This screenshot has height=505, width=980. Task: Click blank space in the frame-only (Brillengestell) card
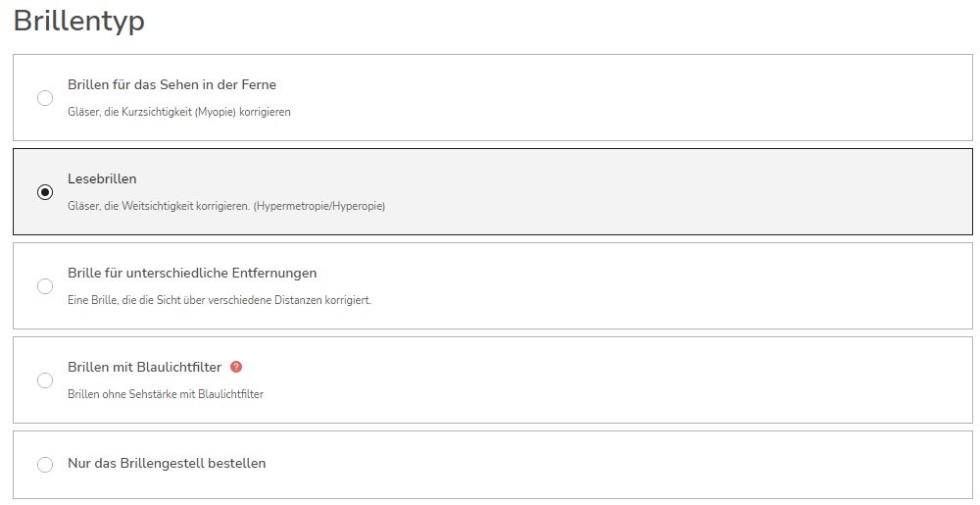coord(625,465)
